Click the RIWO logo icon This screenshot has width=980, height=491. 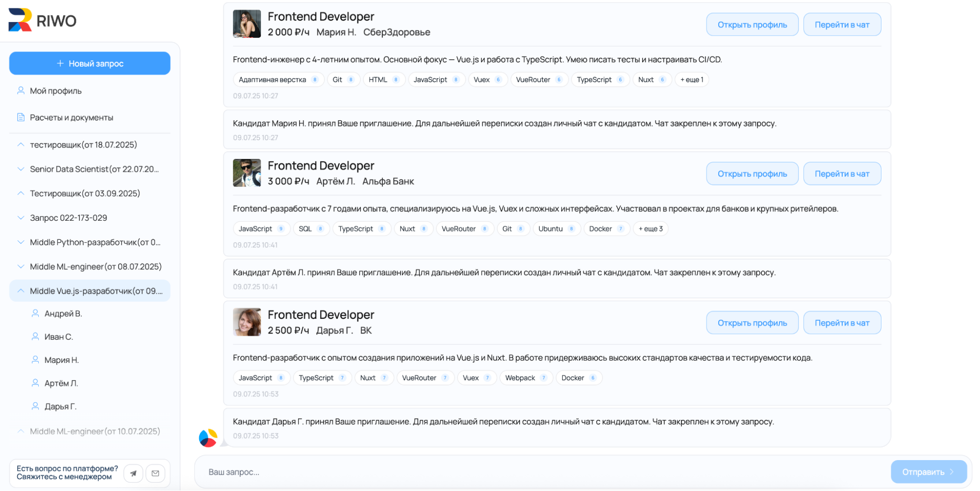pyautogui.click(x=20, y=20)
